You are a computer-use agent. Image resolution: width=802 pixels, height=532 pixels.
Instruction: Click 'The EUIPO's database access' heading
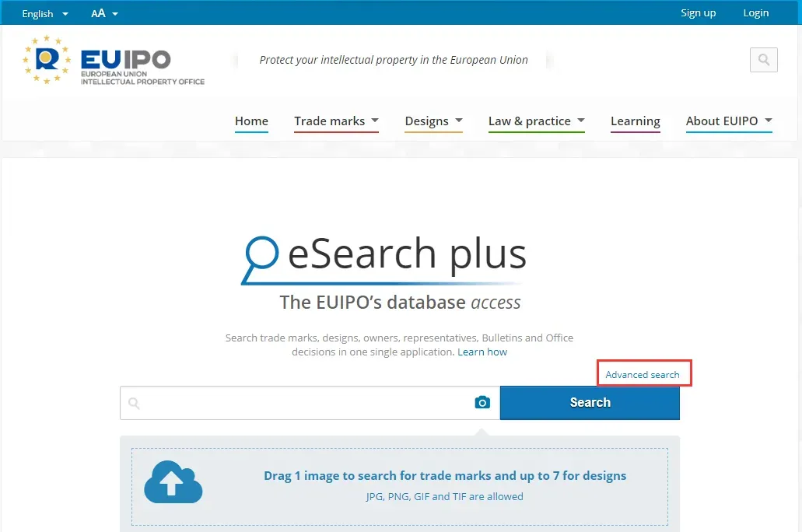point(400,302)
